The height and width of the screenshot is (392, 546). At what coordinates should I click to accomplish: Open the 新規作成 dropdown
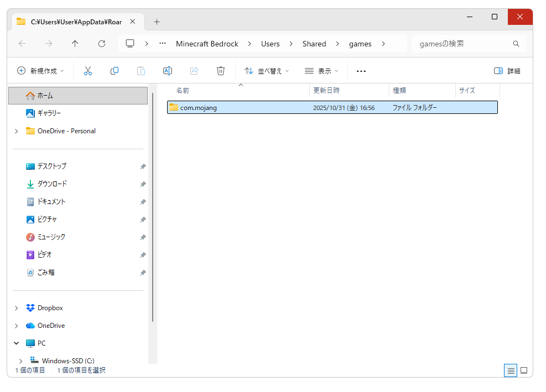(x=41, y=71)
